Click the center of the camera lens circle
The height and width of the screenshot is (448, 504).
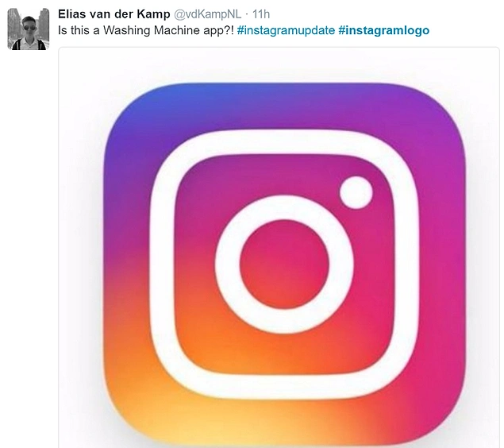(285, 265)
